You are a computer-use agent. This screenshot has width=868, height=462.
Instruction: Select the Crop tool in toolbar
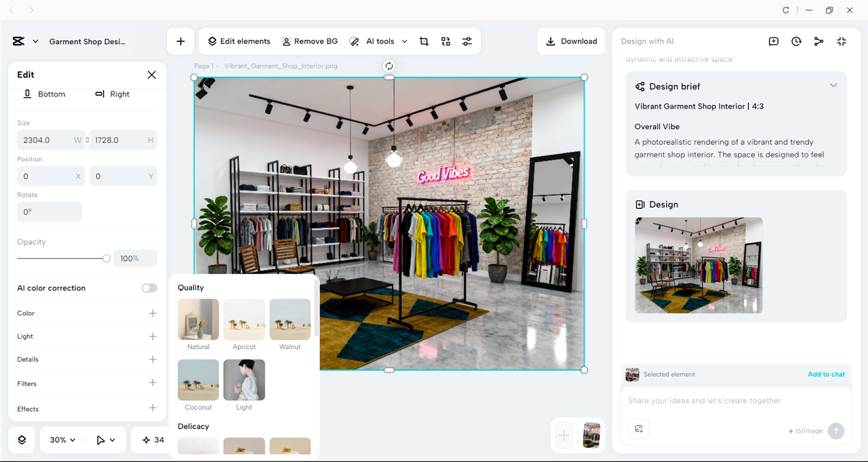coord(424,41)
